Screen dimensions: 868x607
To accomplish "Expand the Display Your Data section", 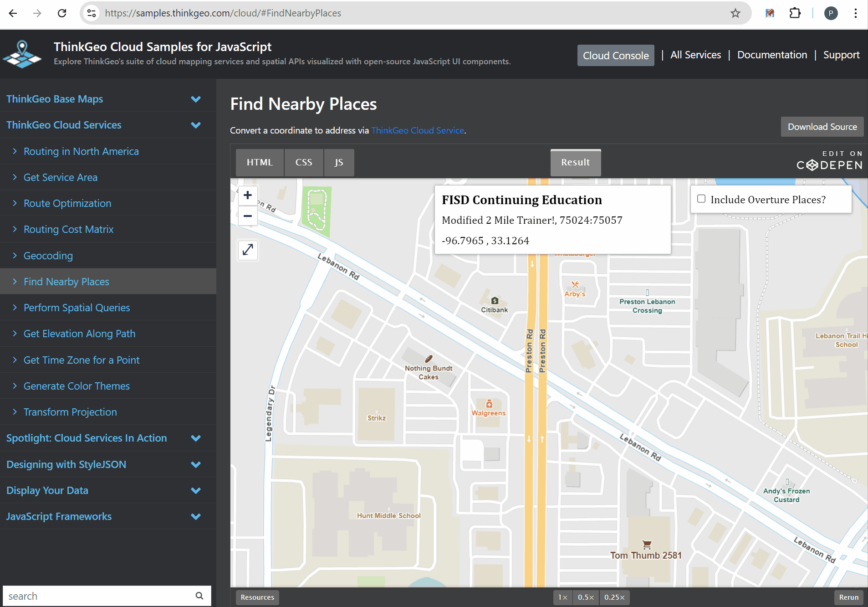I will pos(196,490).
